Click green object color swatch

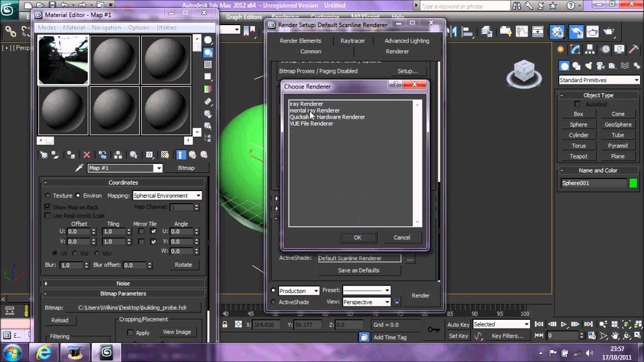point(633,183)
